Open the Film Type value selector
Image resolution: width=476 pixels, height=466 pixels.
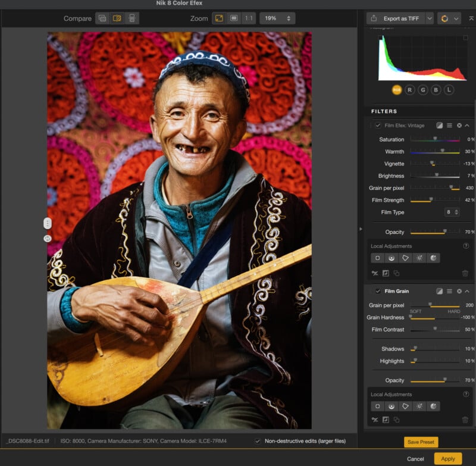(x=452, y=212)
